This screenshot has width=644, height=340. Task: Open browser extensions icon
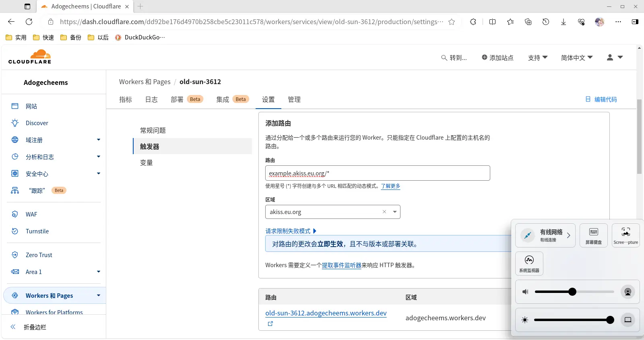(x=473, y=22)
